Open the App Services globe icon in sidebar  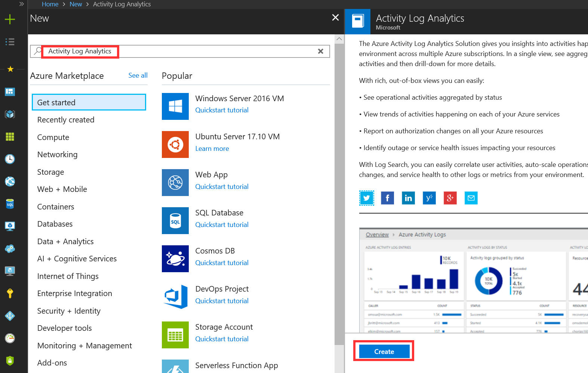(x=10, y=181)
